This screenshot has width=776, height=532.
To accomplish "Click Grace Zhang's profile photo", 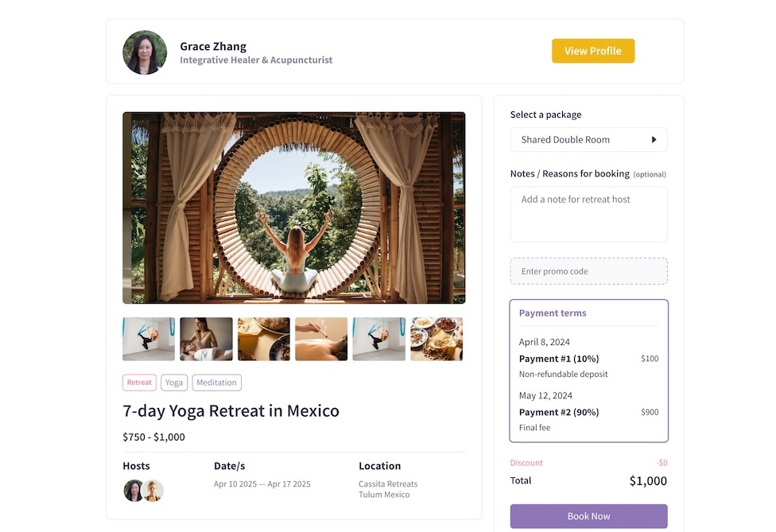I will (x=145, y=52).
